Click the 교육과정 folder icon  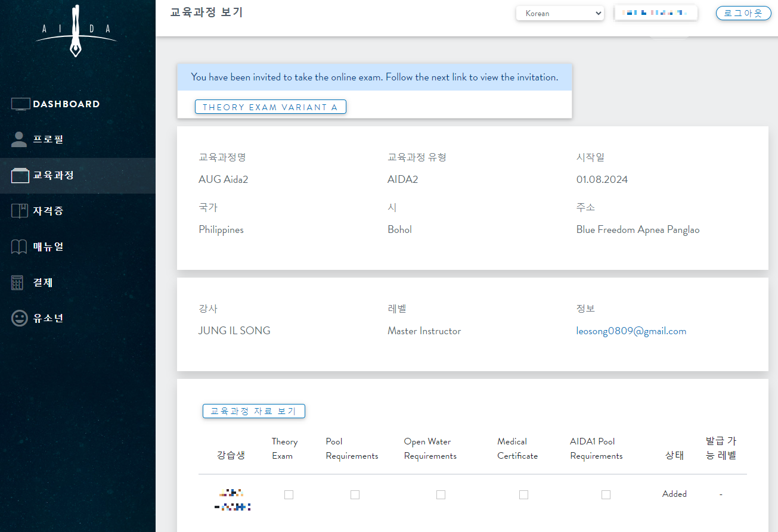click(20, 175)
